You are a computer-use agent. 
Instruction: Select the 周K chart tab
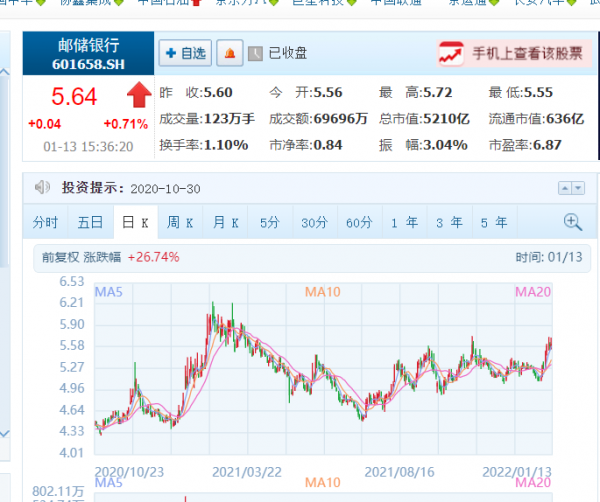pos(180,222)
